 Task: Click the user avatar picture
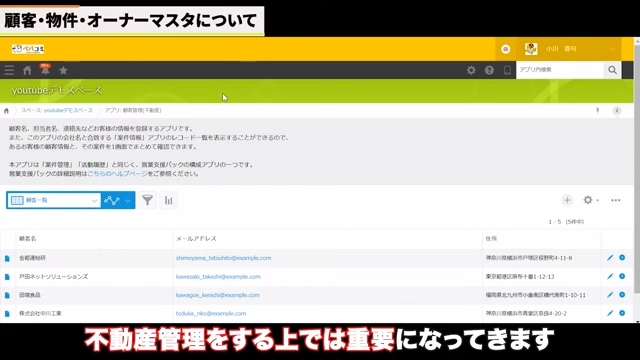pos(531,49)
